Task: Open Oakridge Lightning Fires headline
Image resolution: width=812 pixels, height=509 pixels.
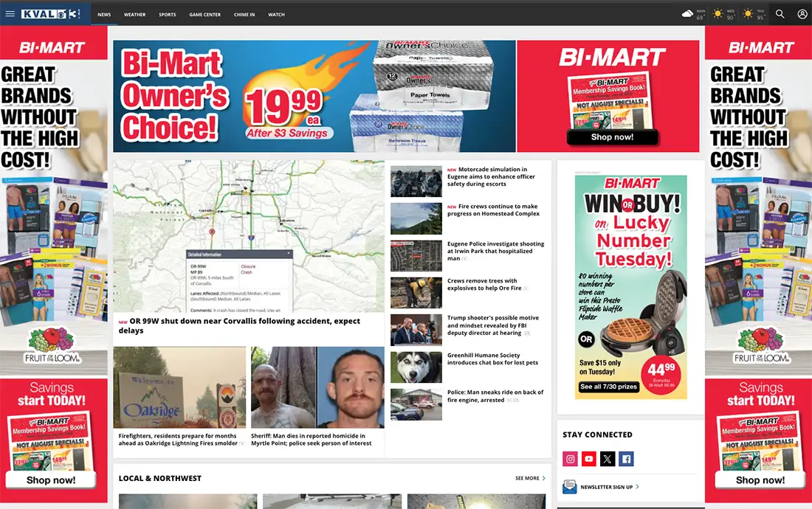Action: click(x=178, y=440)
